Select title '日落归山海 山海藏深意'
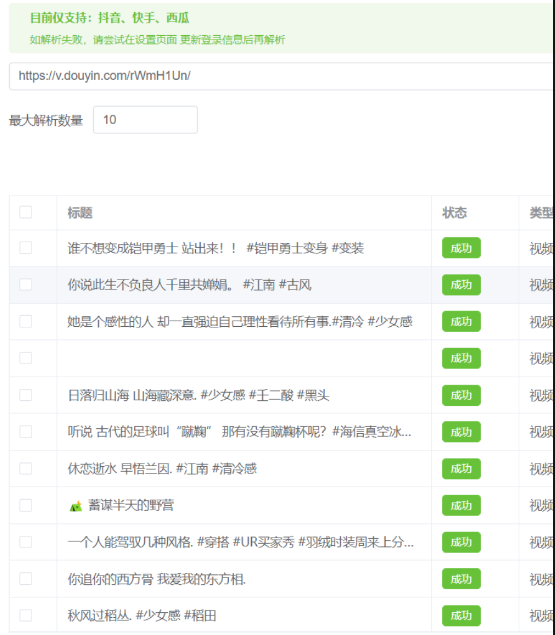The width and height of the screenshot is (555, 635). [x=198, y=395]
